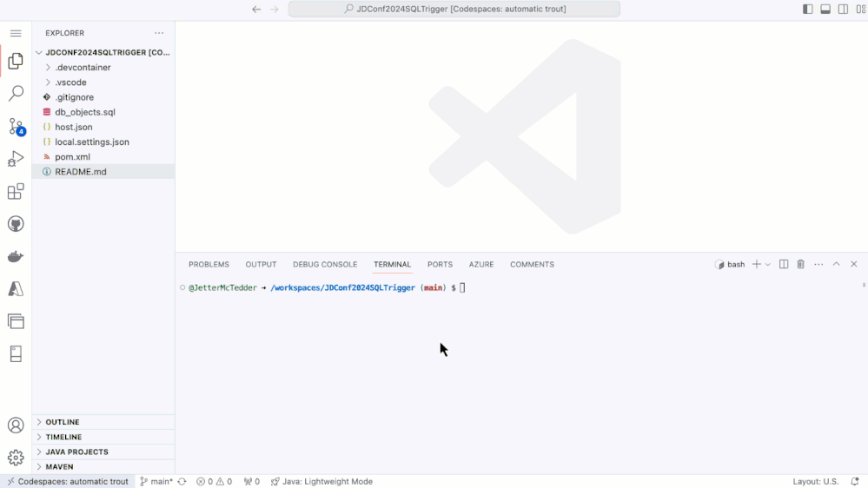Toggle the secondary side bar
868x488 pixels.
point(843,9)
